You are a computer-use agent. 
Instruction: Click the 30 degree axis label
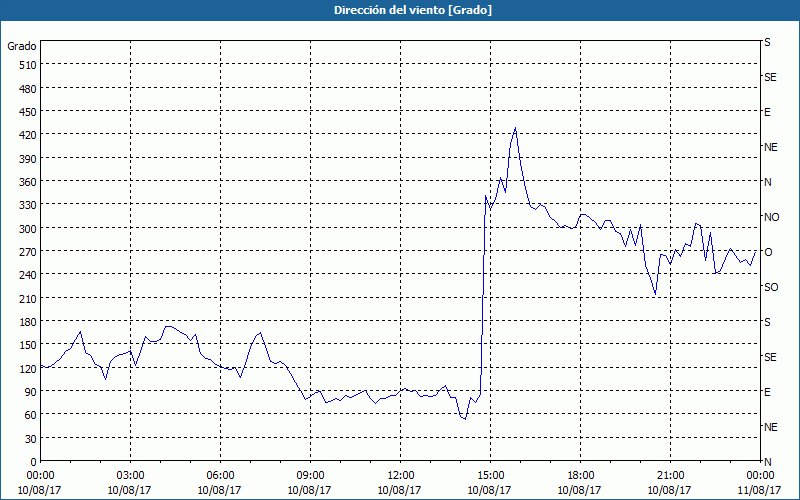[31, 439]
